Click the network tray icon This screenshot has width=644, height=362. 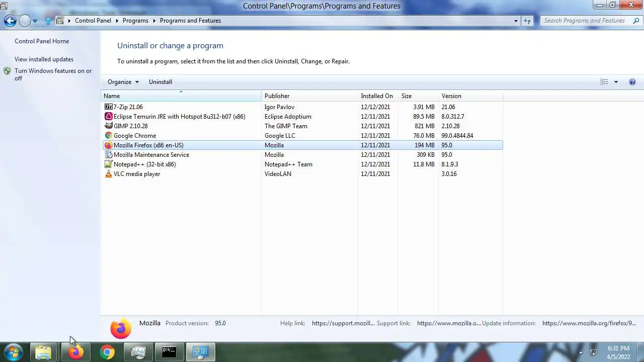pyautogui.click(x=593, y=352)
